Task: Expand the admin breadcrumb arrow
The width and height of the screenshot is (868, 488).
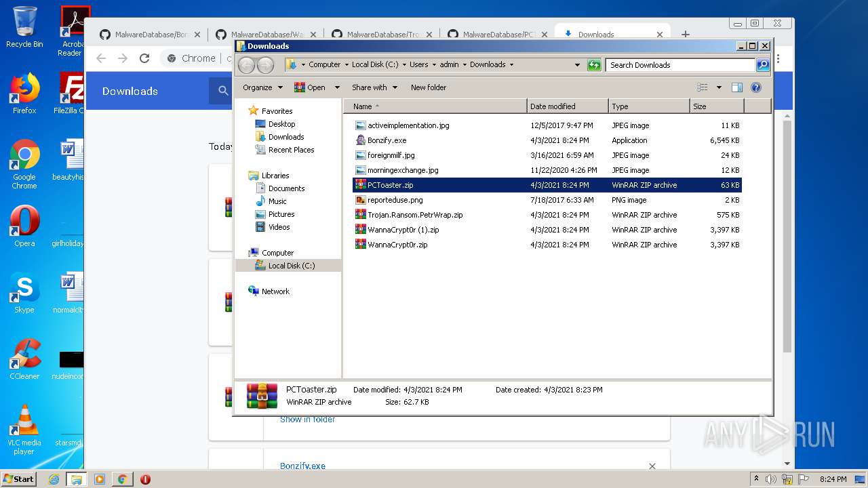Action: point(465,65)
